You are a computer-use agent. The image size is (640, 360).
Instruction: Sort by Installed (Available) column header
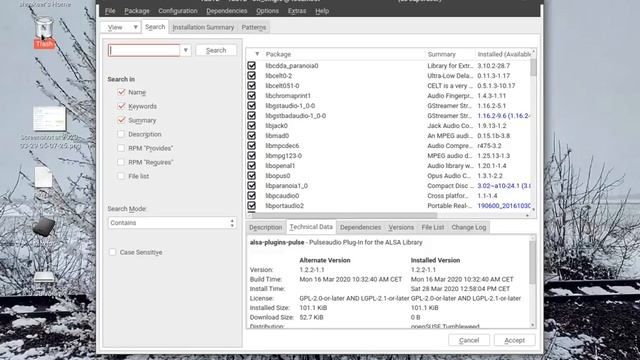[x=504, y=54]
